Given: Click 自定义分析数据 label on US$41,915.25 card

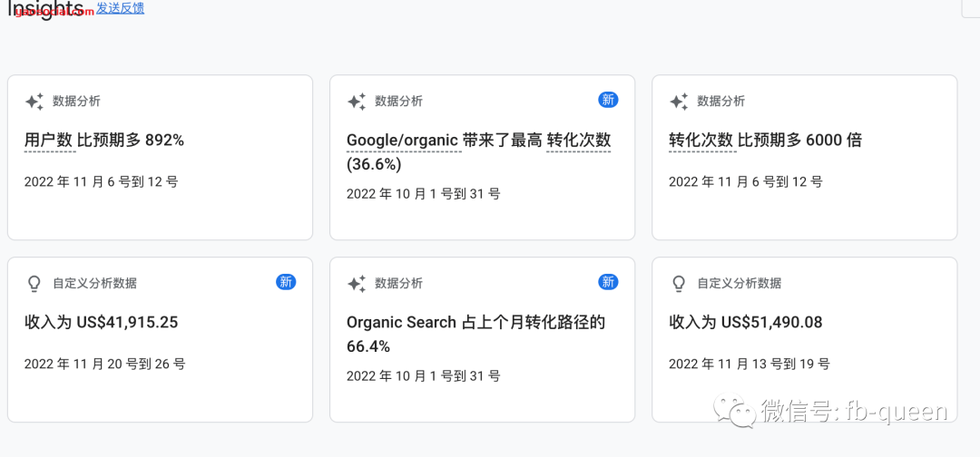Looking at the screenshot, I should pos(94,284).
